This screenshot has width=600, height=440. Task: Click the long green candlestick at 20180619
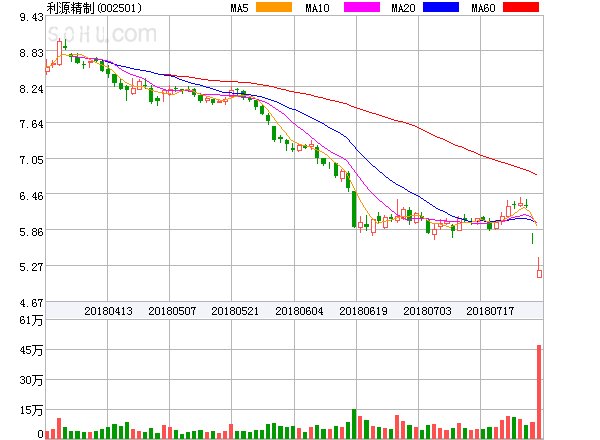[354, 209]
